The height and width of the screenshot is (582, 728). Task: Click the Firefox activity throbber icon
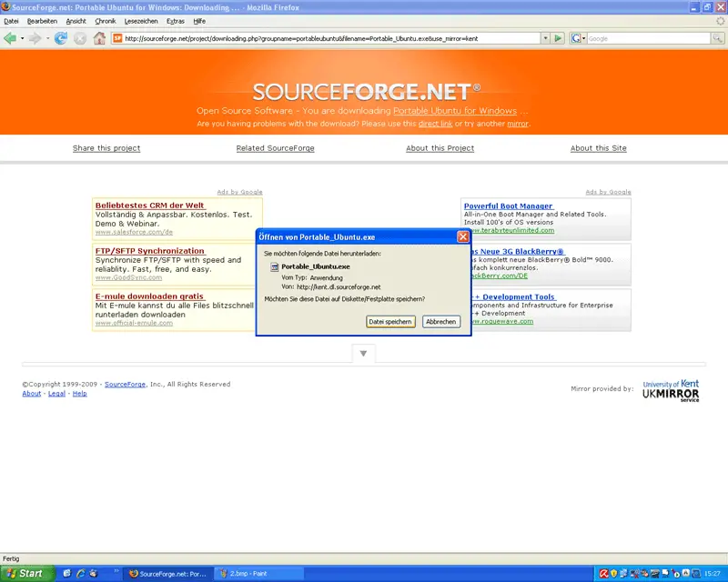(720, 21)
